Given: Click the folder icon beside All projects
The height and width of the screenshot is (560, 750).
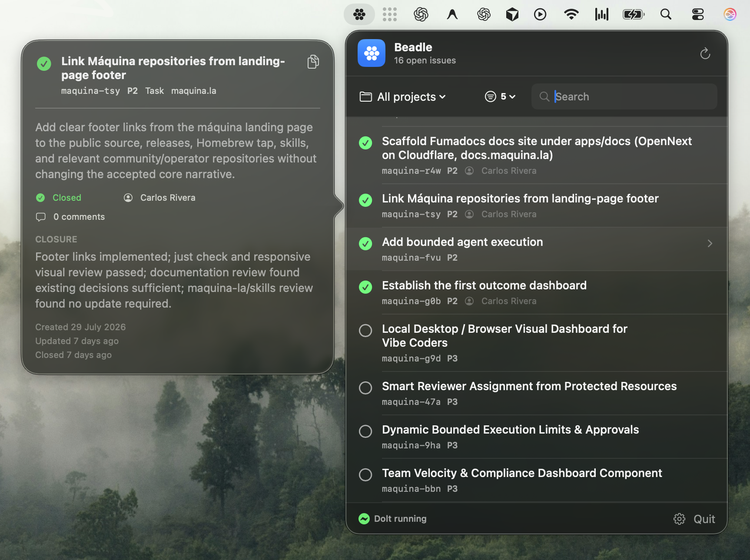Looking at the screenshot, I should coord(366,96).
